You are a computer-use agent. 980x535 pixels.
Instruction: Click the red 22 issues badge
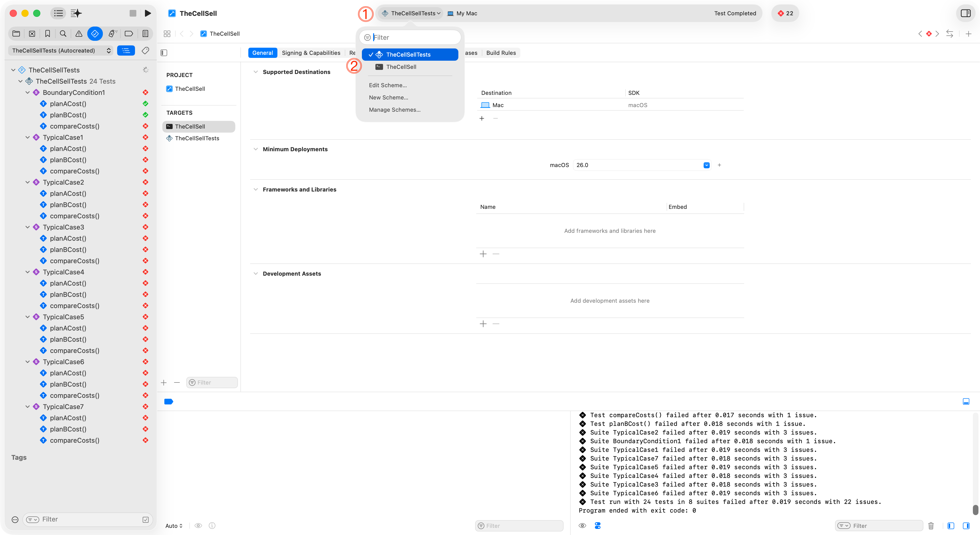(785, 13)
